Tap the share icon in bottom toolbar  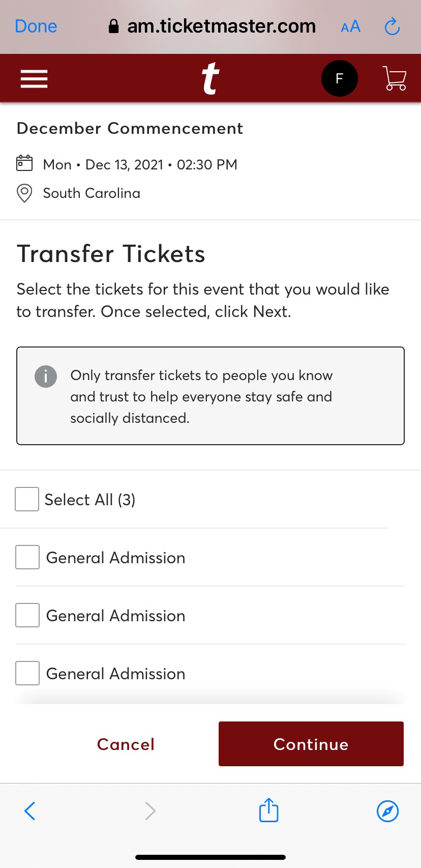click(x=268, y=811)
